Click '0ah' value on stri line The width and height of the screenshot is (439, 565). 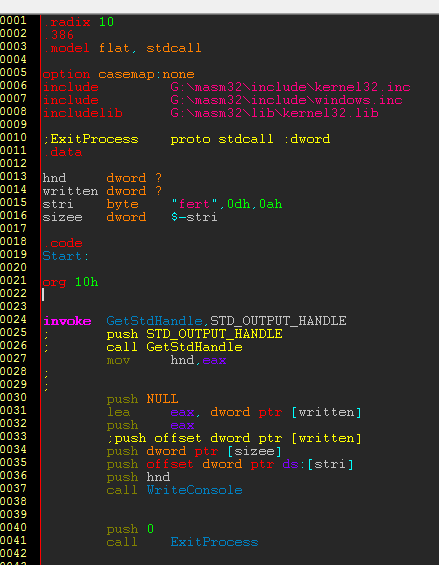coord(270,204)
